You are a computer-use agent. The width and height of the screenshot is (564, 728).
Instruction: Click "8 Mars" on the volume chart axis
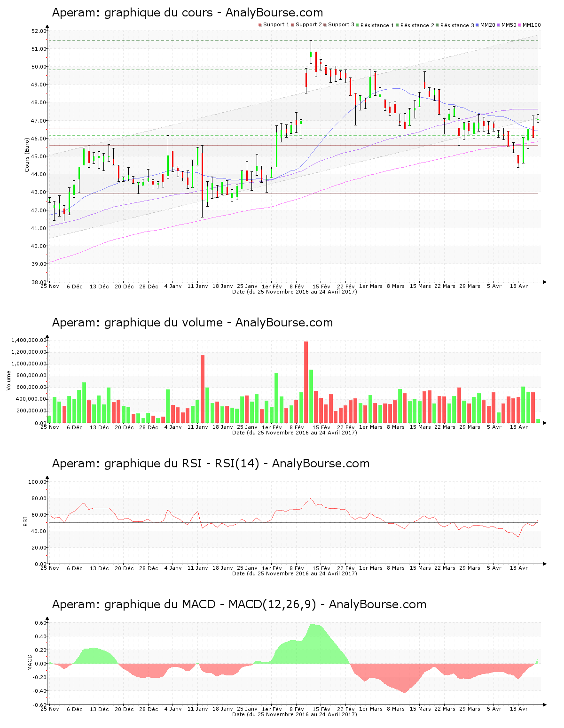(396, 427)
